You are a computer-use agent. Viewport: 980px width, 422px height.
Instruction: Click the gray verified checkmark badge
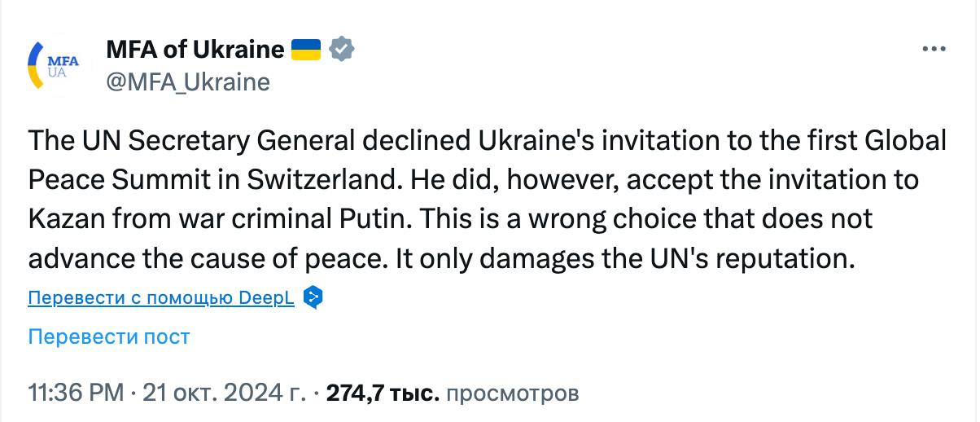pos(341,50)
